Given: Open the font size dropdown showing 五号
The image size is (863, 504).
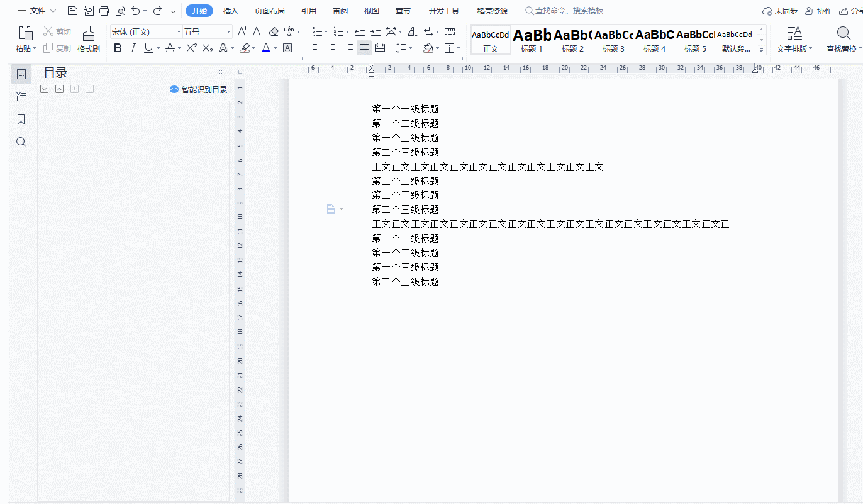Looking at the screenshot, I should coord(207,31).
